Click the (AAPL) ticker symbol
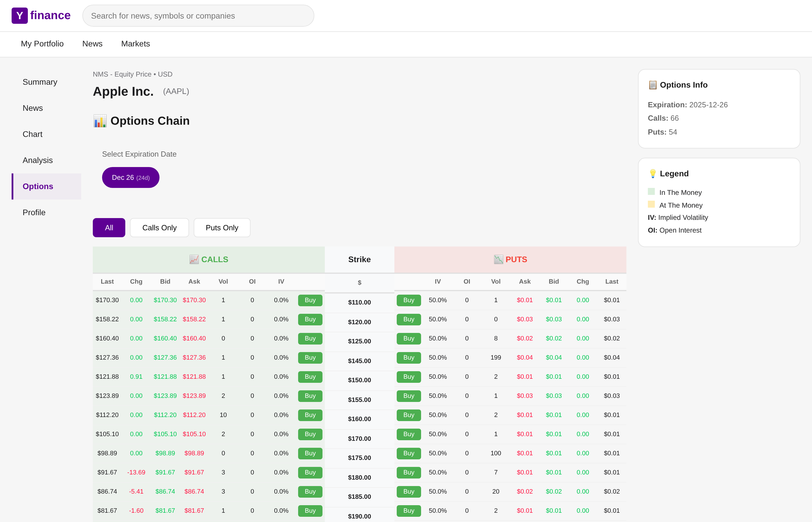Viewport: 812px width, 522px height. [176, 91]
